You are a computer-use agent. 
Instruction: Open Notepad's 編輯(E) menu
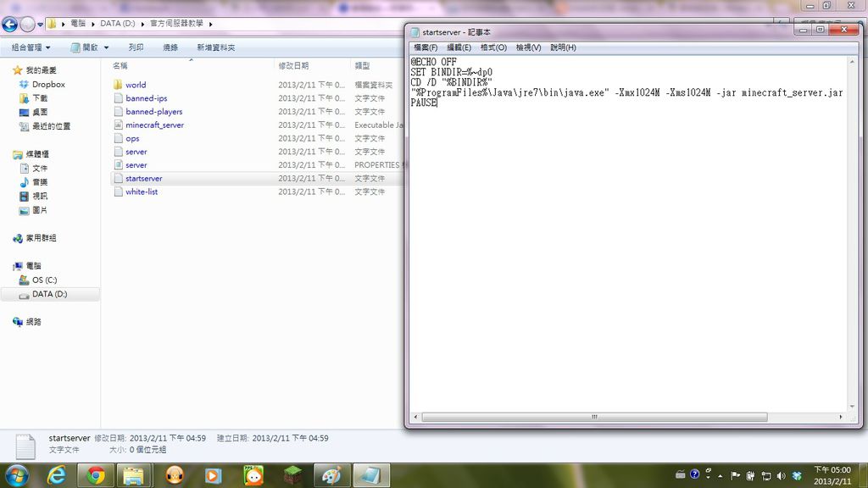(x=459, y=47)
